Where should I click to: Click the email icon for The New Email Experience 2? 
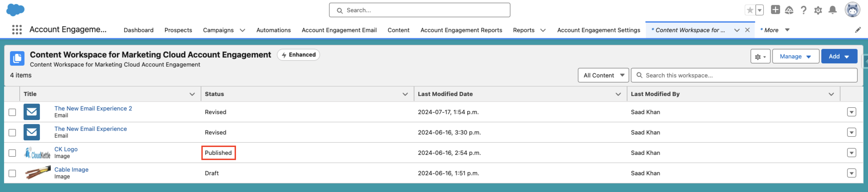pos(32,112)
